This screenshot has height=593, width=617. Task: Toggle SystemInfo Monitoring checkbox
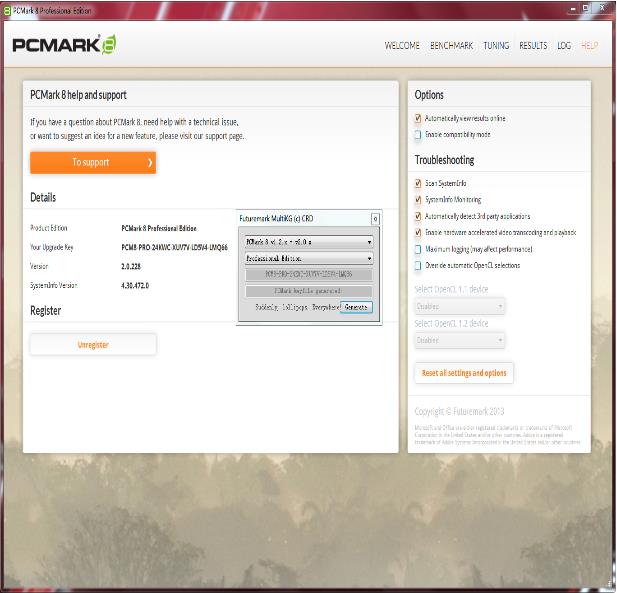[x=418, y=200]
